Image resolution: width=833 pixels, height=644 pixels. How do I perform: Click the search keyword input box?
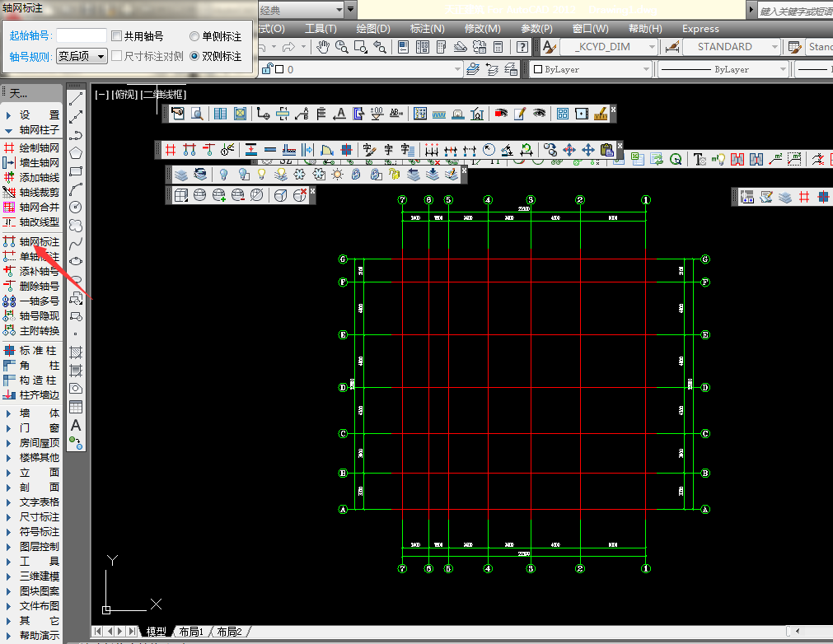pos(795,12)
